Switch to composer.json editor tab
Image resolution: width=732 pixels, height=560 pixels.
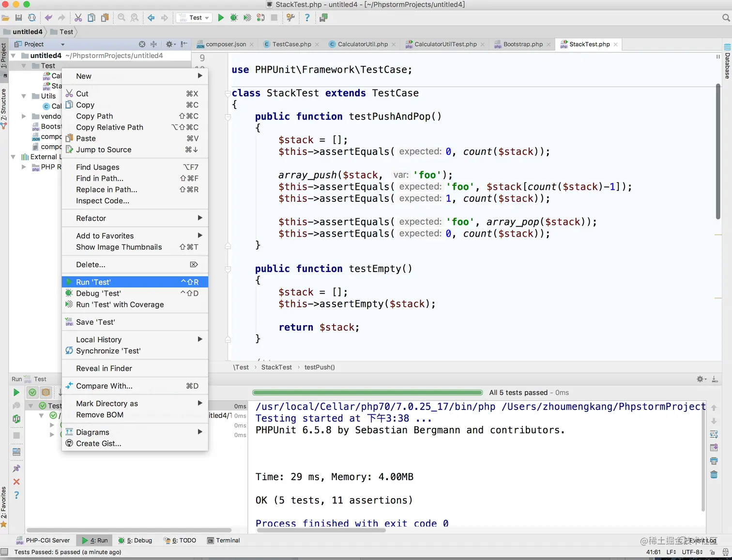pyautogui.click(x=225, y=44)
